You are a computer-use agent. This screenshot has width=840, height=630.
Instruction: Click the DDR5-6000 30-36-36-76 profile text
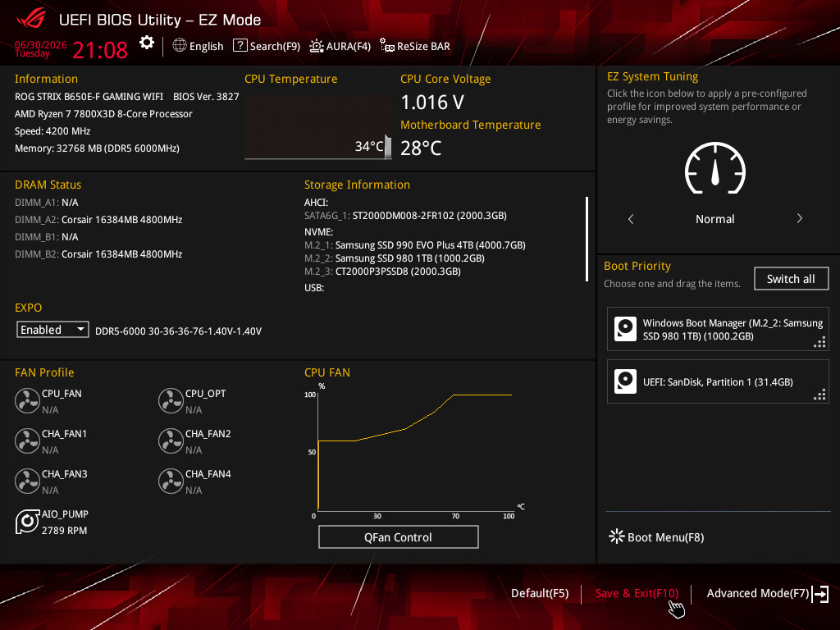pos(178,331)
